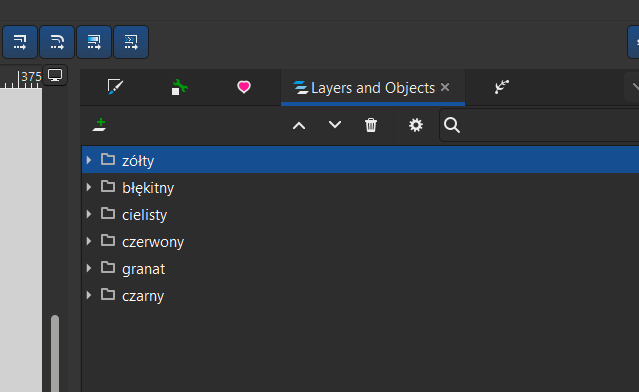Screen dimensions: 639x392
Task: Close the Layers and Objects tab
Action: pos(445,87)
